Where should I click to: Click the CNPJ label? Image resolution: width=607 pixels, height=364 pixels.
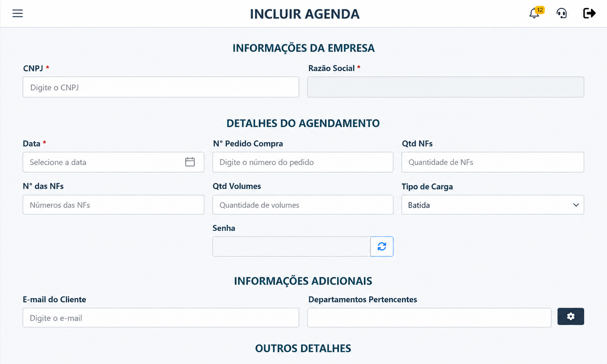pos(33,68)
